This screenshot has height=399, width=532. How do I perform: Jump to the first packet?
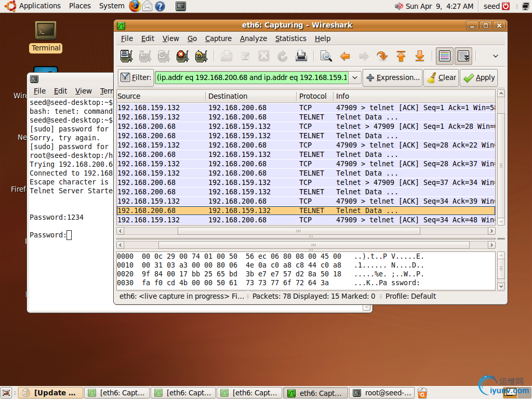pos(401,56)
